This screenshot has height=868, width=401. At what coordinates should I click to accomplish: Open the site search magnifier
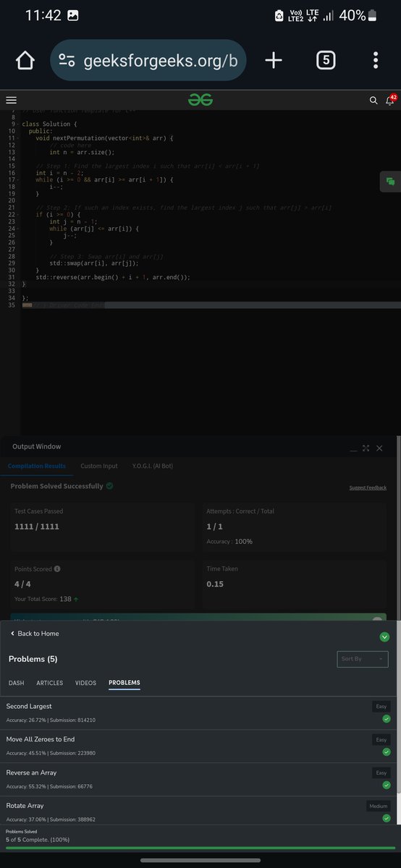pos(373,101)
